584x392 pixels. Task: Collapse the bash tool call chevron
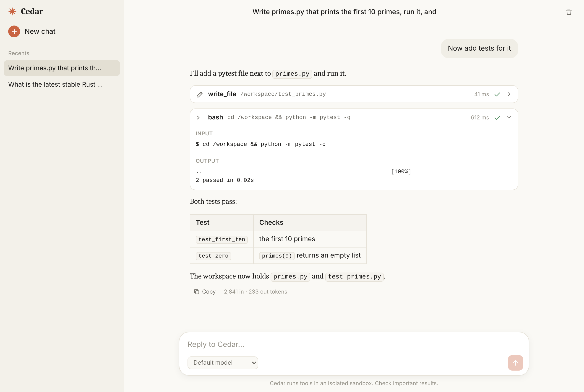(509, 118)
